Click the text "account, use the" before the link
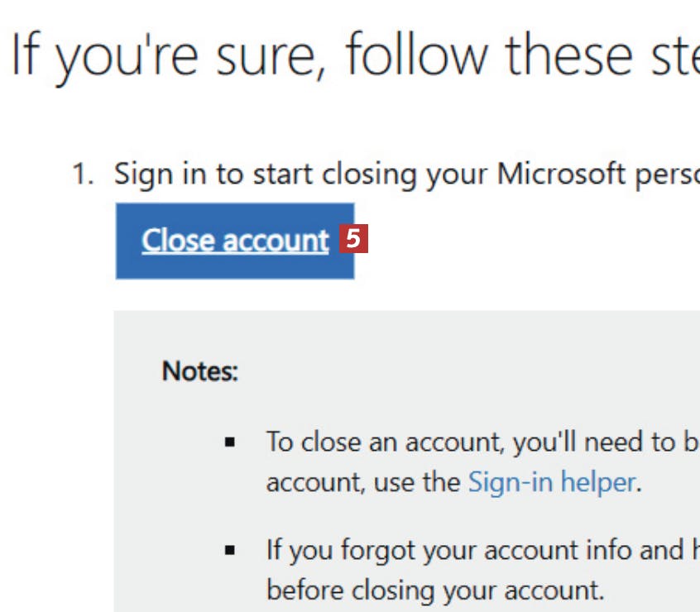This screenshot has width=700, height=612. tap(363, 481)
